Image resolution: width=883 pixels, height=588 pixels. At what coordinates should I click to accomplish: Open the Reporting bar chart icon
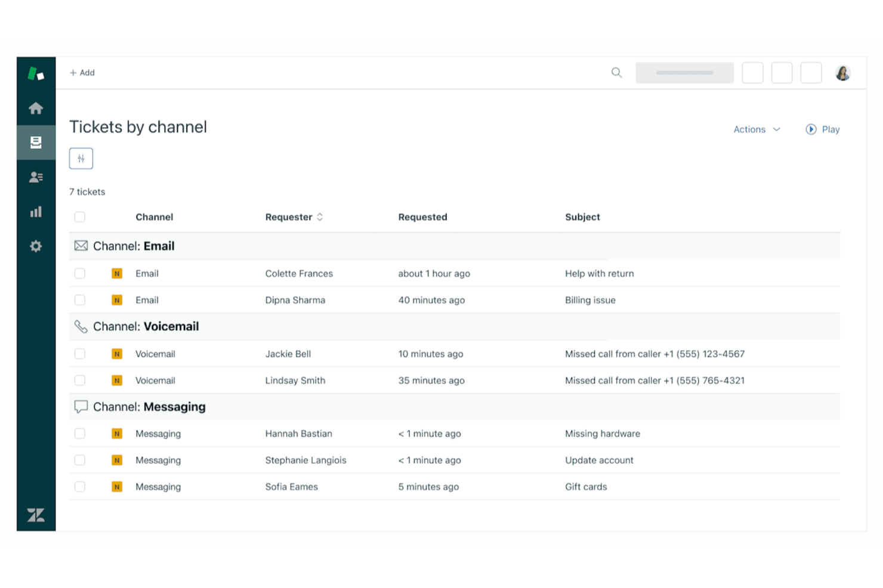36,212
